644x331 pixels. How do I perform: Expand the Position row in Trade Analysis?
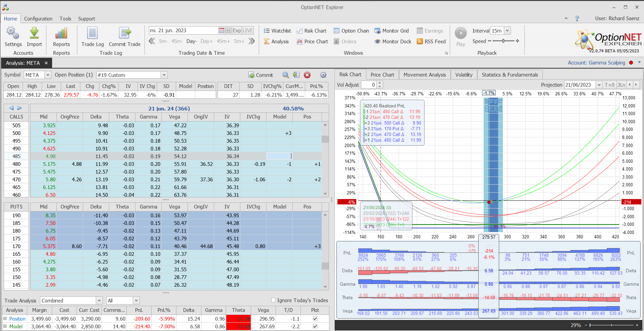(5, 319)
